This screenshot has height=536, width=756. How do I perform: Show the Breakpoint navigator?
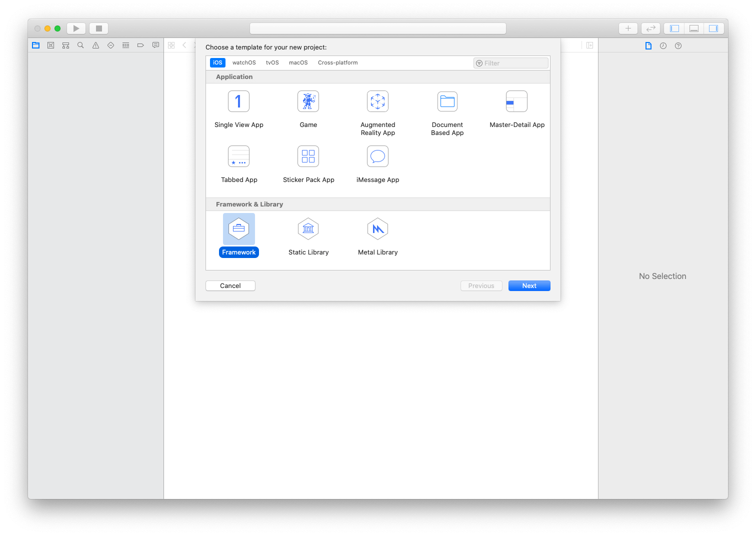tap(140, 45)
